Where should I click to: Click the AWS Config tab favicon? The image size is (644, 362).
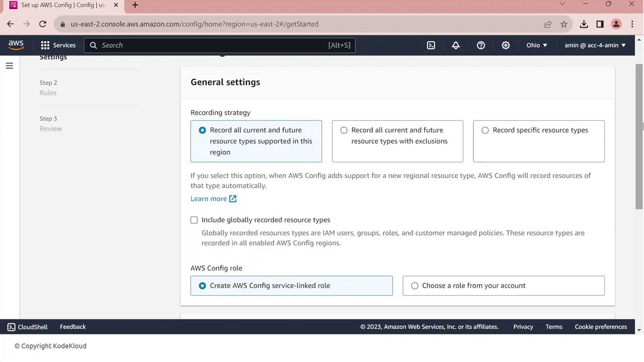tap(14, 5)
